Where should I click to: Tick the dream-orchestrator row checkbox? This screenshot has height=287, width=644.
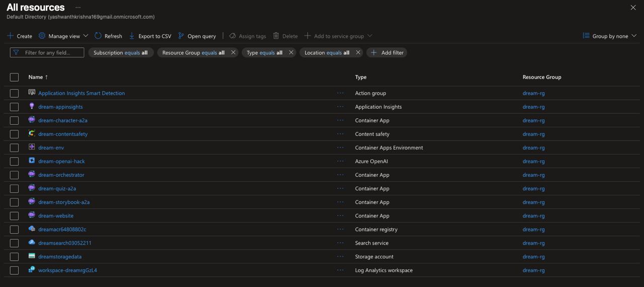coord(14,175)
